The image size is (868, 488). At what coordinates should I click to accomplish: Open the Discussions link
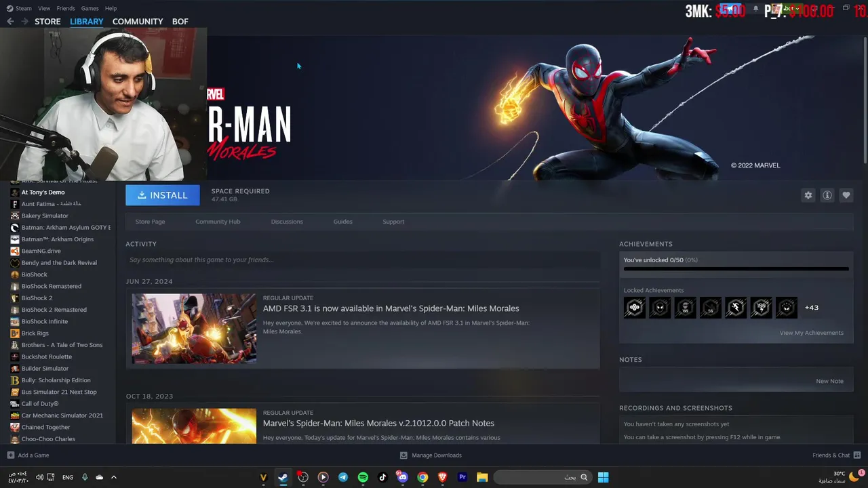287,222
